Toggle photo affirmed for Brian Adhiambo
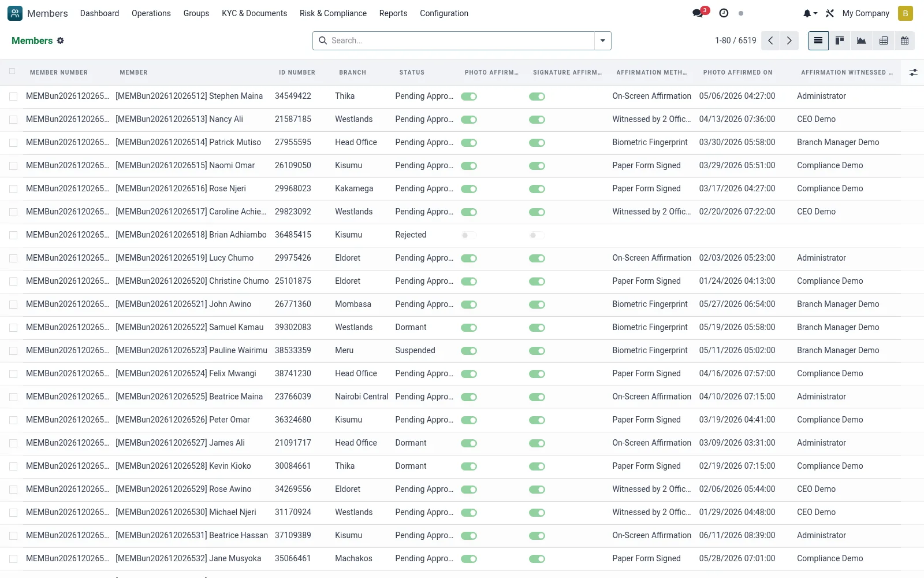924x578 pixels. 469,235
